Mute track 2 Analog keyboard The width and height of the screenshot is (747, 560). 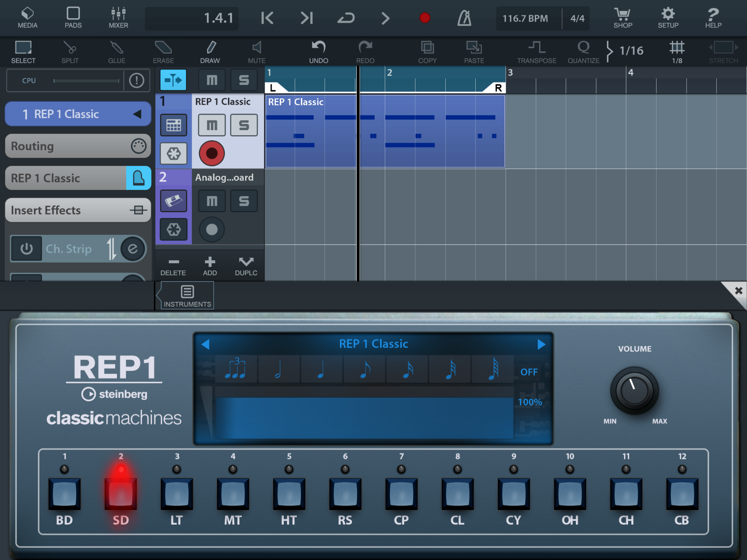coord(212,201)
